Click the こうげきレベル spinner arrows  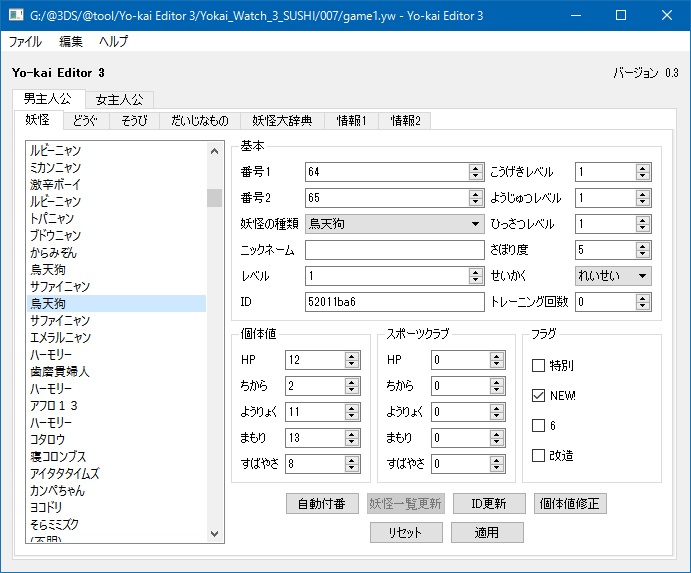[643, 172]
